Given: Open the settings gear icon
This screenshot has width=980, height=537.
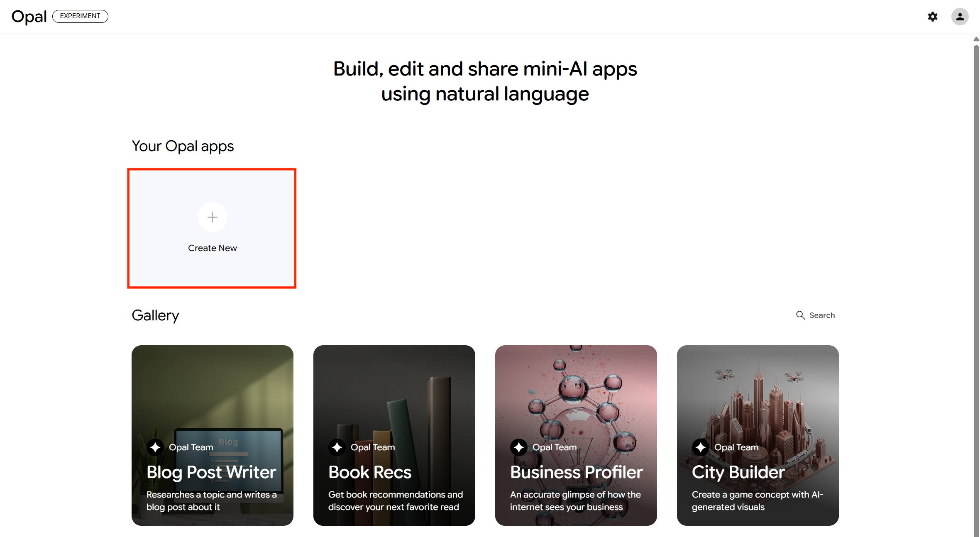Looking at the screenshot, I should pyautogui.click(x=932, y=17).
